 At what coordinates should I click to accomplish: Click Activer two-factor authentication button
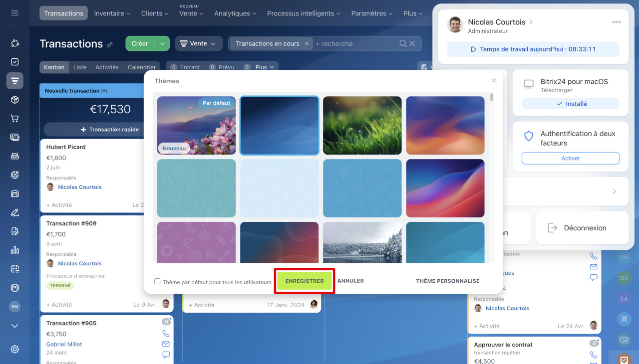(571, 158)
